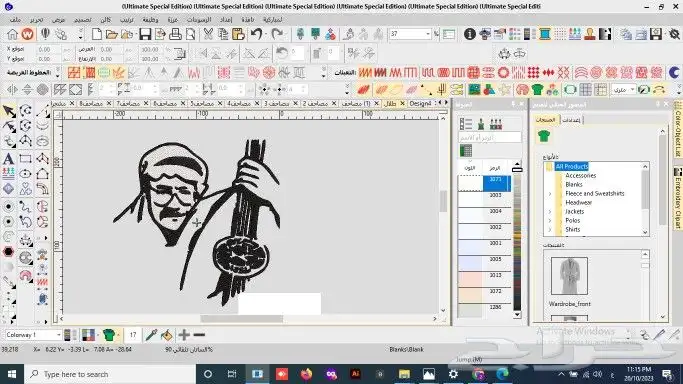Viewport: 683px width, 384px height.
Task: Undo the last action
Action: tap(257, 34)
